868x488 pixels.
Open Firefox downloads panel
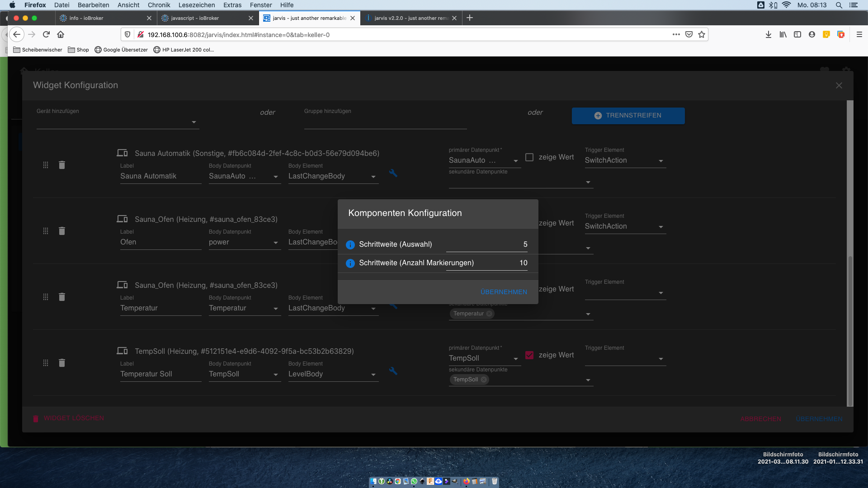click(x=769, y=34)
